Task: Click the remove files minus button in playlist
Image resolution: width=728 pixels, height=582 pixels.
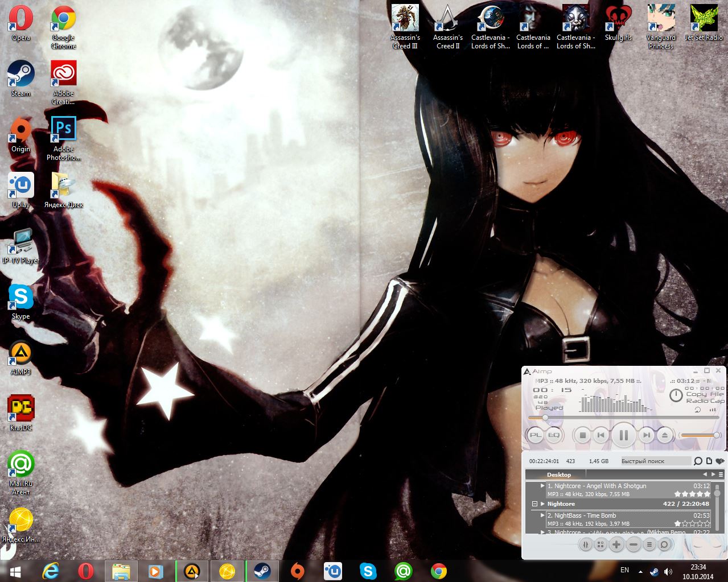Action: pos(633,544)
